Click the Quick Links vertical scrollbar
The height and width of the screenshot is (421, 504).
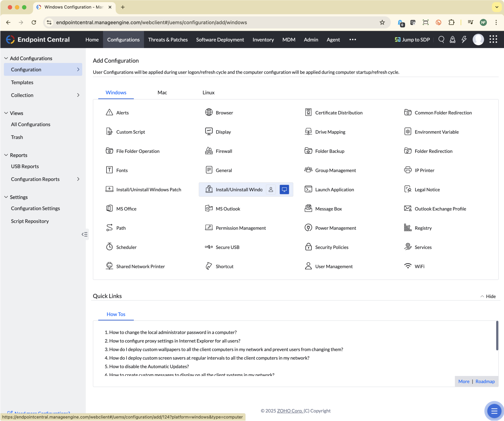pyautogui.click(x=497, y=336)
